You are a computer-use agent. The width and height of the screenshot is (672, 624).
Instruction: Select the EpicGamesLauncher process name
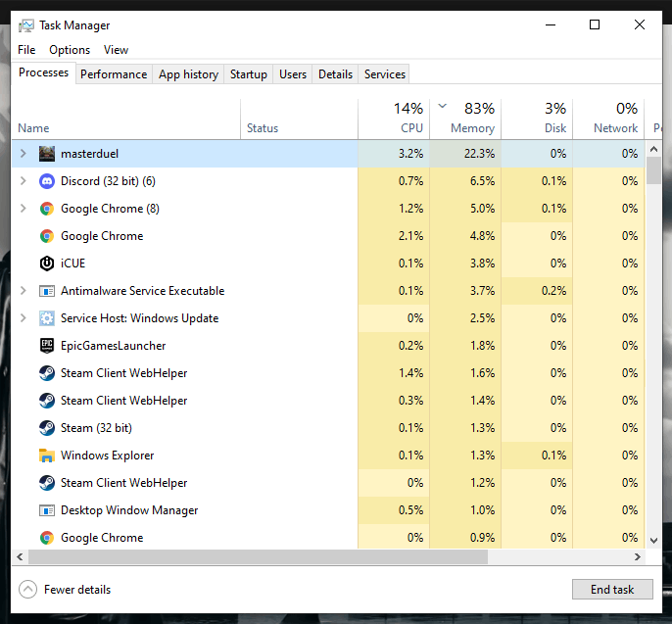pos(114,346)
